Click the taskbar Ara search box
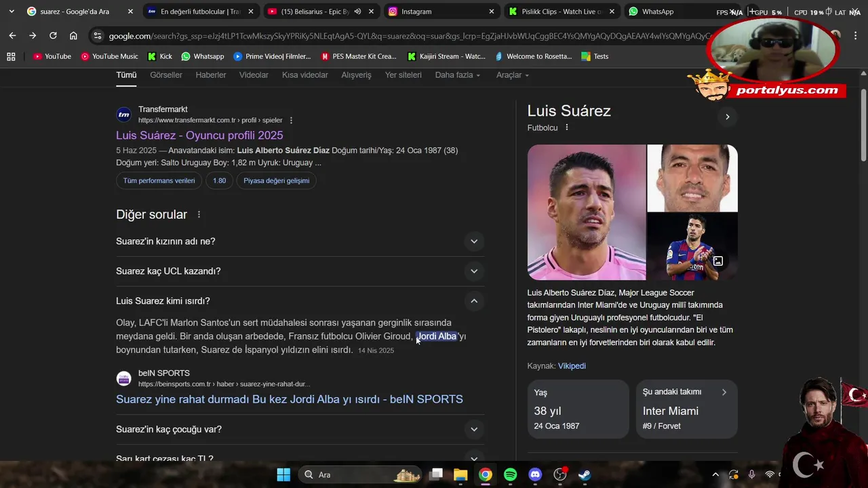The height and width of the screenshot is (488, 868). tap(359, 474)
